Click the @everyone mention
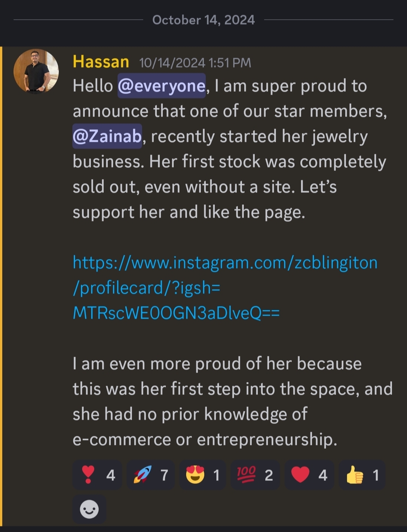The width and height of the screenshot is (407, 532). 162,86
